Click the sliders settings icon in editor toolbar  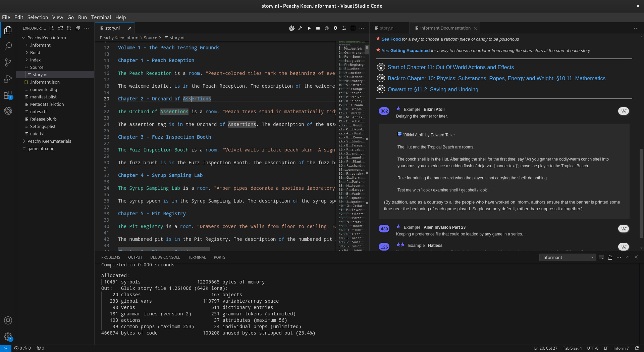(x=344, y=28)
